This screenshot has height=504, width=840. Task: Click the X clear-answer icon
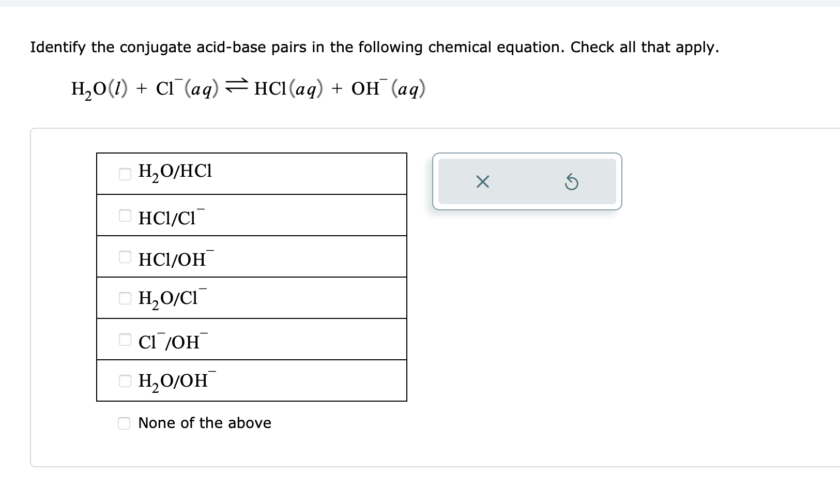pyautogui.click(x=482, y=181)
